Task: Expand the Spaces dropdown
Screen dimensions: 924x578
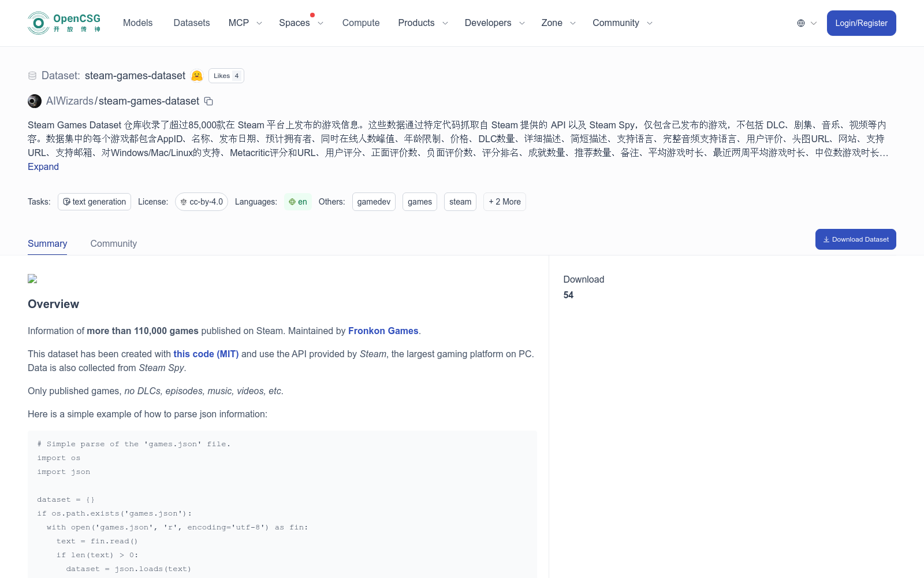Action: [x=301, y=23]
